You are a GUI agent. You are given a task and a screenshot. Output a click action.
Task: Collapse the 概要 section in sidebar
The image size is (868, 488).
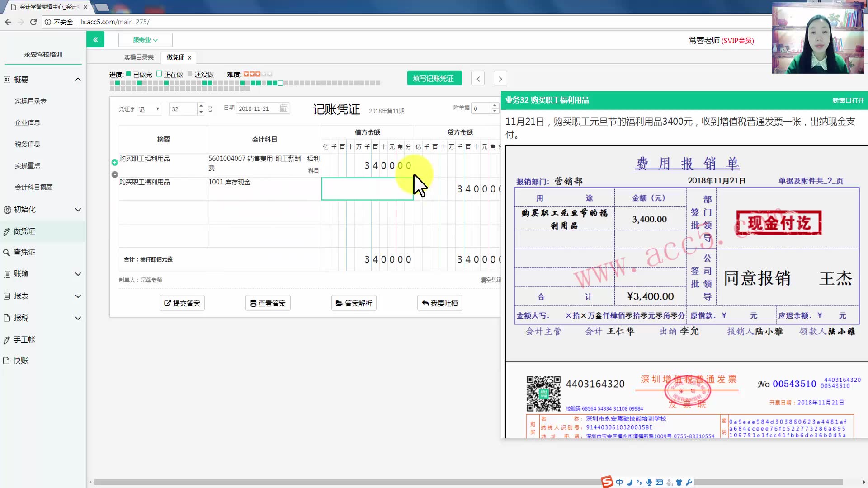78,79
